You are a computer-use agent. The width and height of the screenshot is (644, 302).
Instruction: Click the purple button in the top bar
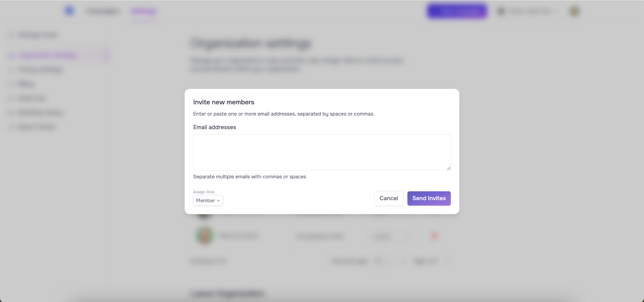(x=457, y=11)
